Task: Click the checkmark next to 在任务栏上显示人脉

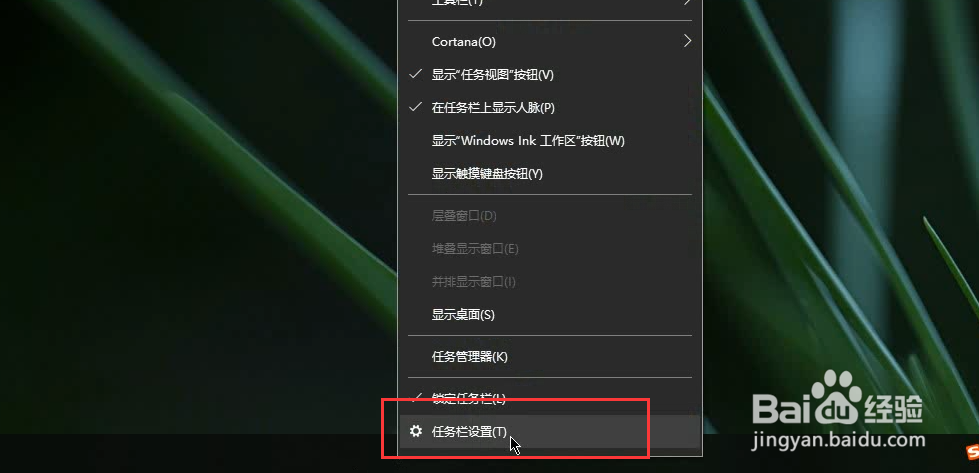Action: click(416, 107)
